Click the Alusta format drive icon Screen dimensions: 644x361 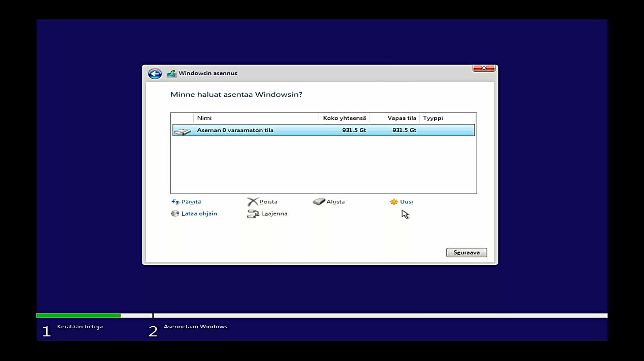pos(319,201)
